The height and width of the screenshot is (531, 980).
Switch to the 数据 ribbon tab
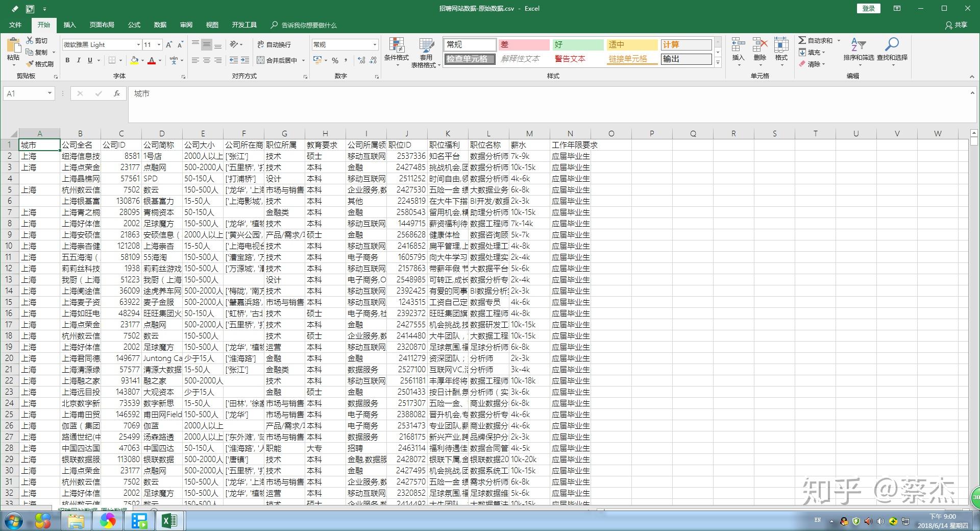(160, 25)
